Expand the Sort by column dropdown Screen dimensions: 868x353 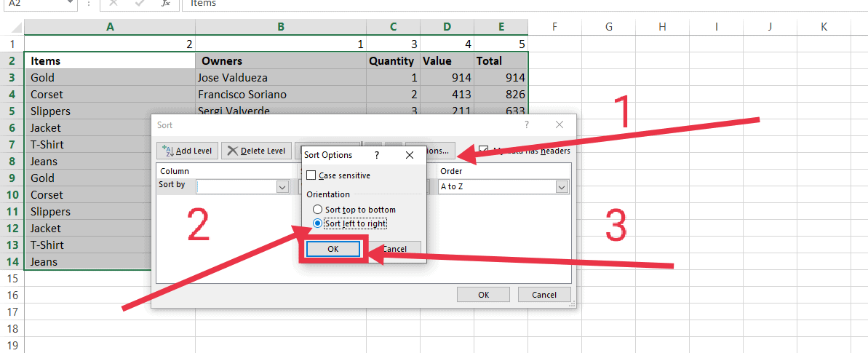[x=283, y=187]
